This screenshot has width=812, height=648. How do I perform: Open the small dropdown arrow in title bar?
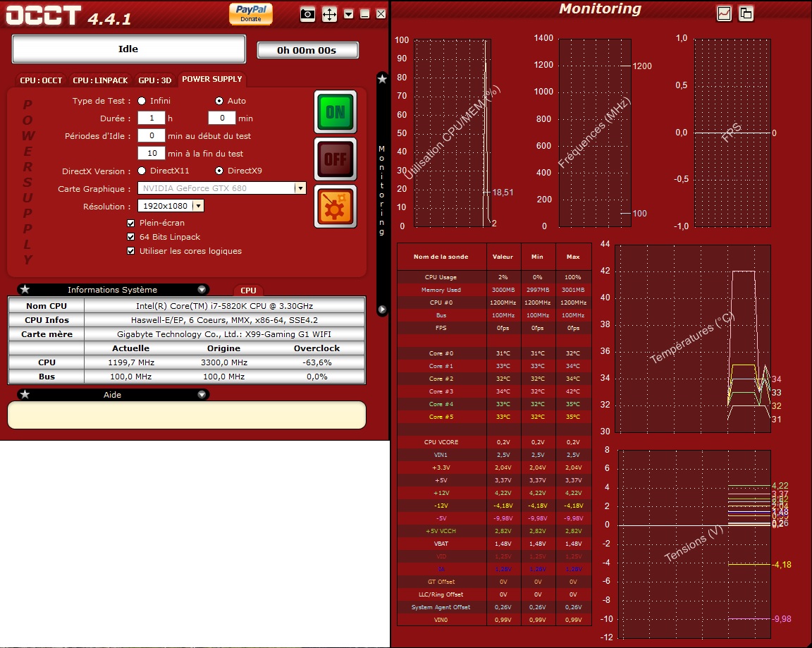[348, 14]
